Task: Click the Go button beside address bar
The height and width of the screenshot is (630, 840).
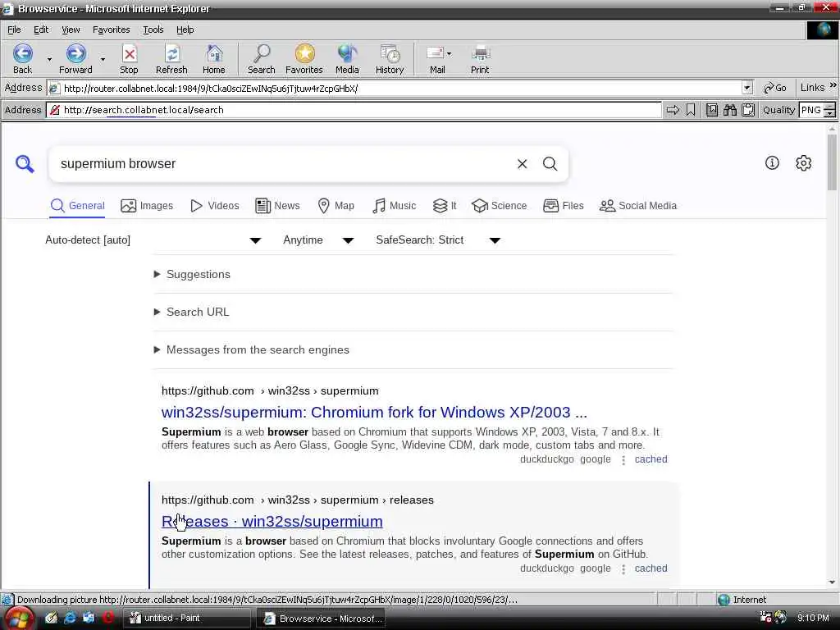Action: pos(775,88)
